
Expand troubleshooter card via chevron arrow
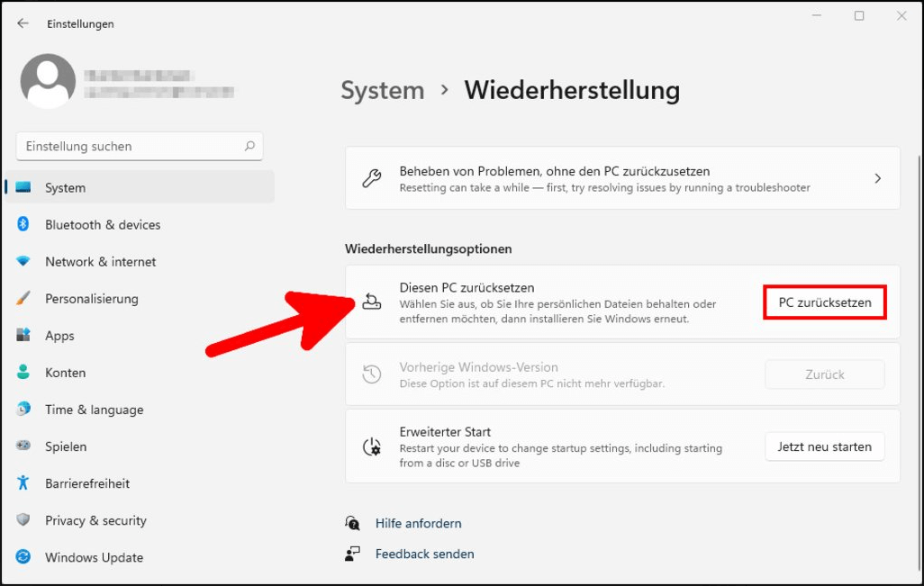coord(878,178)
